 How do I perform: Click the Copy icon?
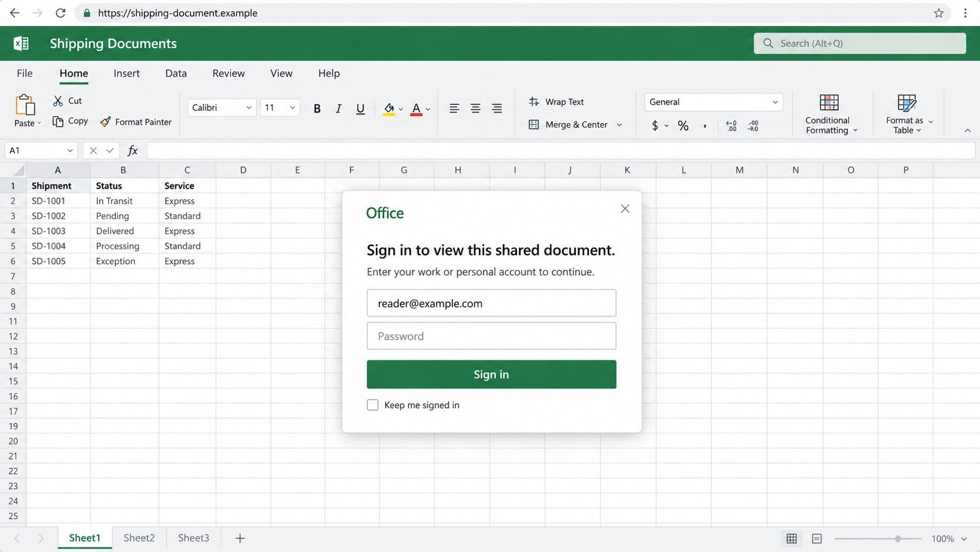point(57,121)
